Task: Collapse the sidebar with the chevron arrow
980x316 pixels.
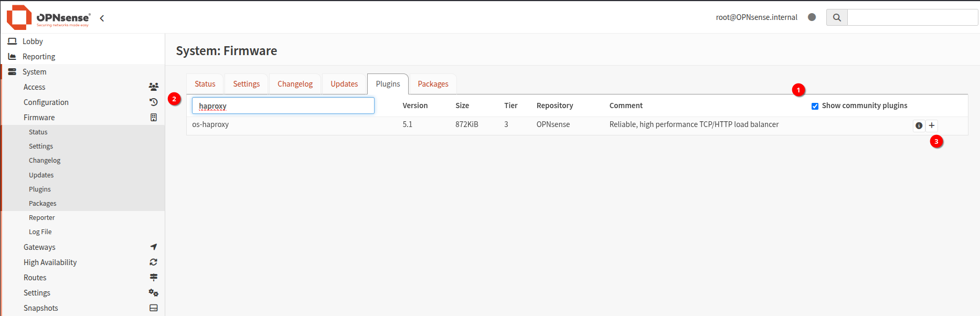Action: [x=102, y=18]
